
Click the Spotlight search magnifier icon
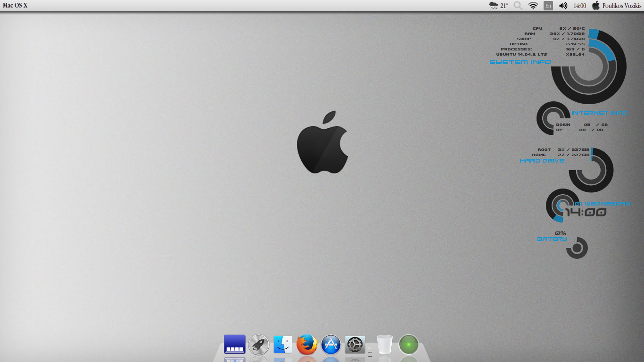[518, 6]
